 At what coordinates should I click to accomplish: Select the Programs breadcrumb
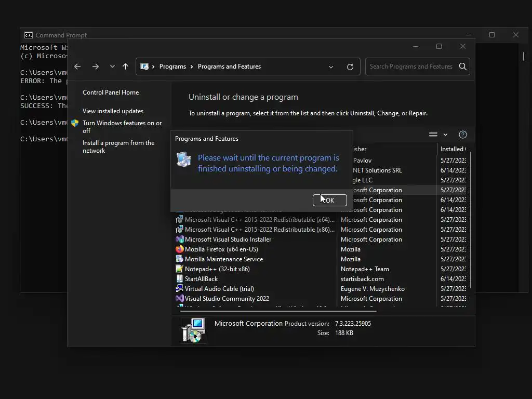click(x=172, y=66)
